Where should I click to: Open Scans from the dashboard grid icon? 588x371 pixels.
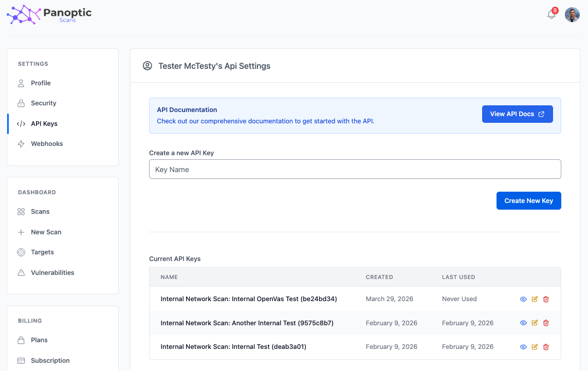[21, 211]
